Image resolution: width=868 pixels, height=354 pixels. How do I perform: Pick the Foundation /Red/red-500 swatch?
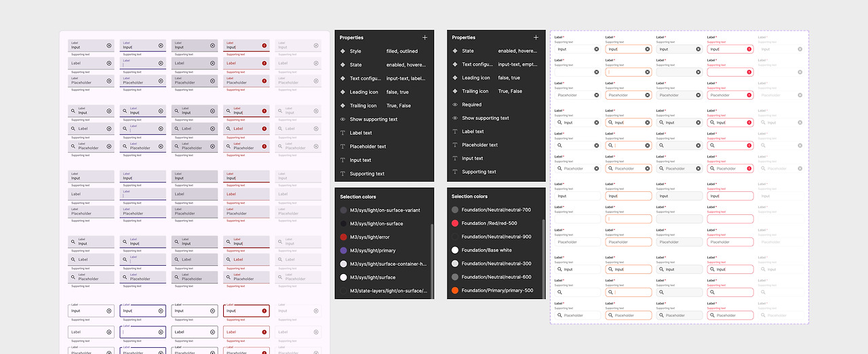[455, 223]
